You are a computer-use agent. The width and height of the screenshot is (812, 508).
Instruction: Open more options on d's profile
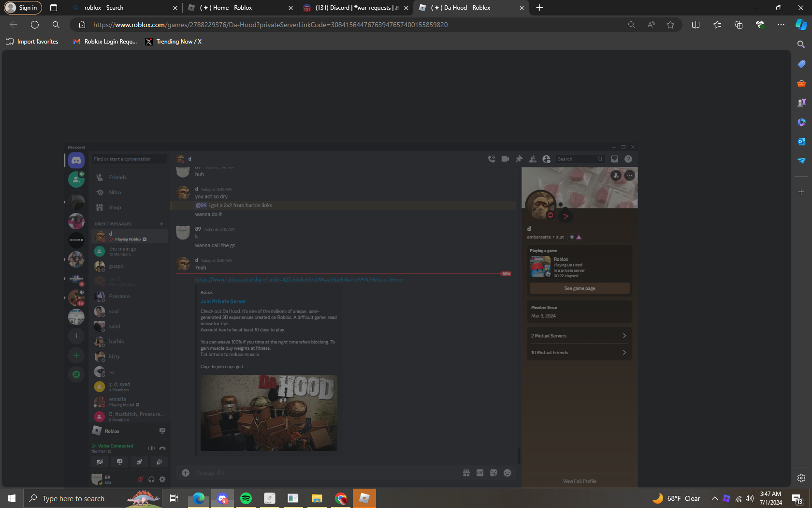click(629, 176)
